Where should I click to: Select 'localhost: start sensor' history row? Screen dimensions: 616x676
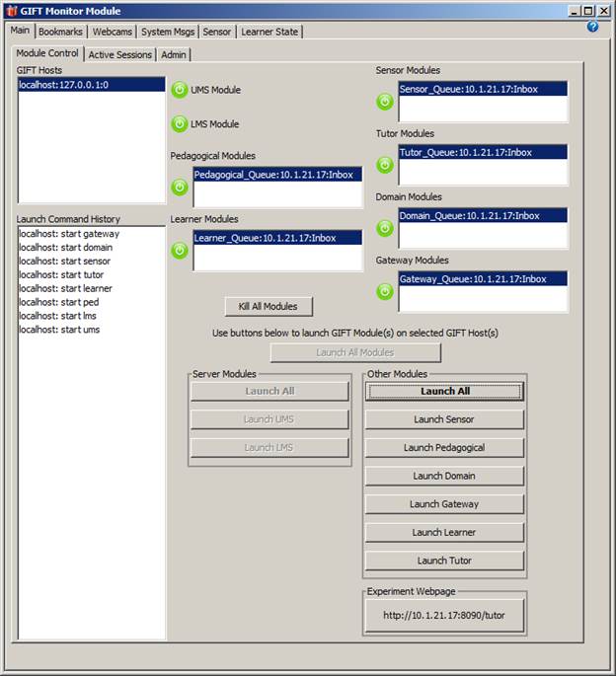[x=92, y=262]
